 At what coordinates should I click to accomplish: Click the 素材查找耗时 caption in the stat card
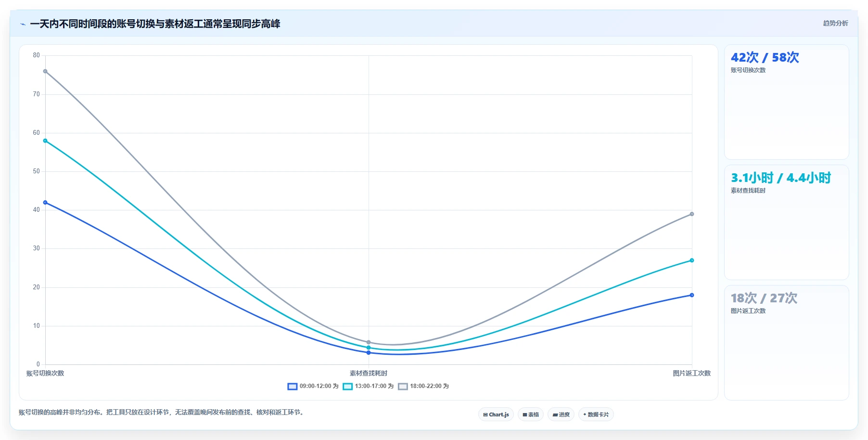click(748, 191)
